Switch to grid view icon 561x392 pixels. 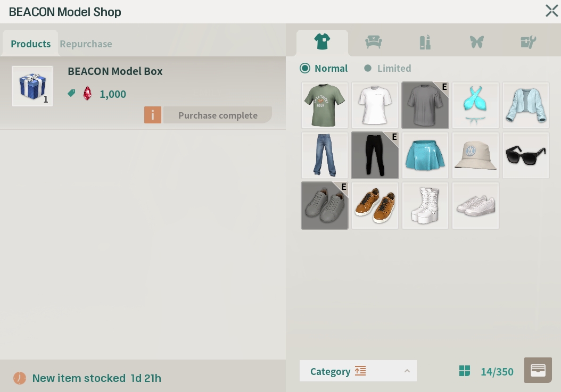coord(465,371)
